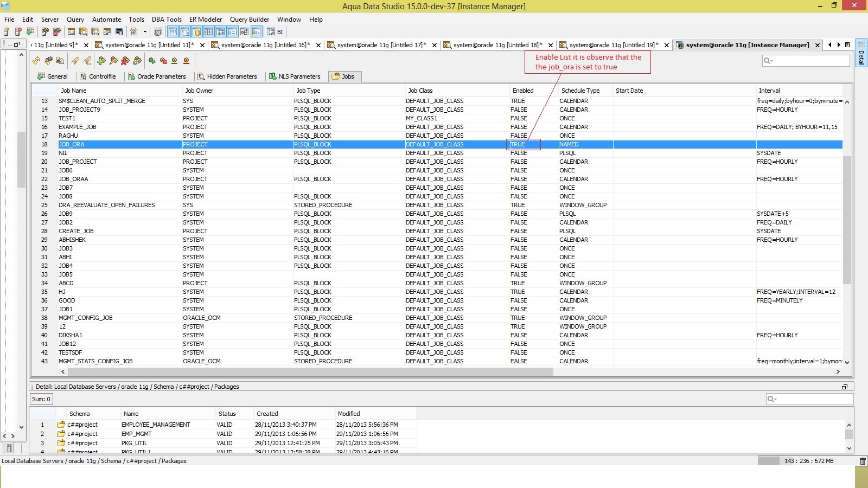Open the Server menu
868x488 pixels.
pos(50,19)
